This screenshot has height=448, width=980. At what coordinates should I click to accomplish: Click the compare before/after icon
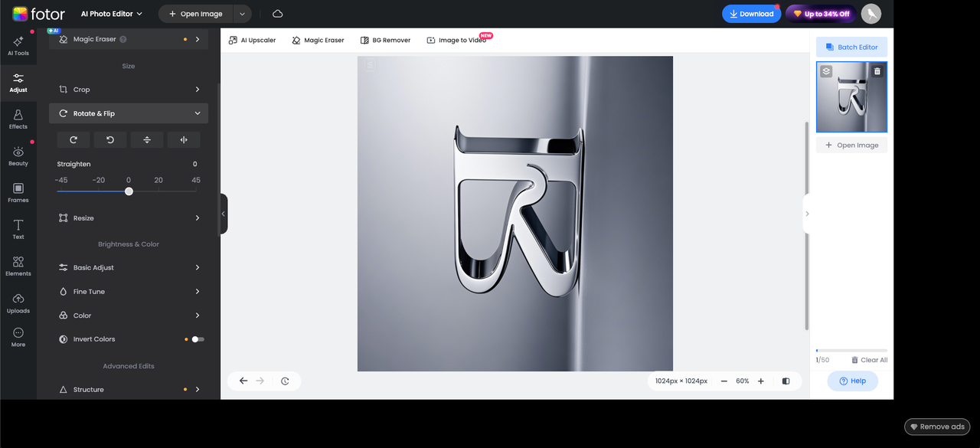786,381
